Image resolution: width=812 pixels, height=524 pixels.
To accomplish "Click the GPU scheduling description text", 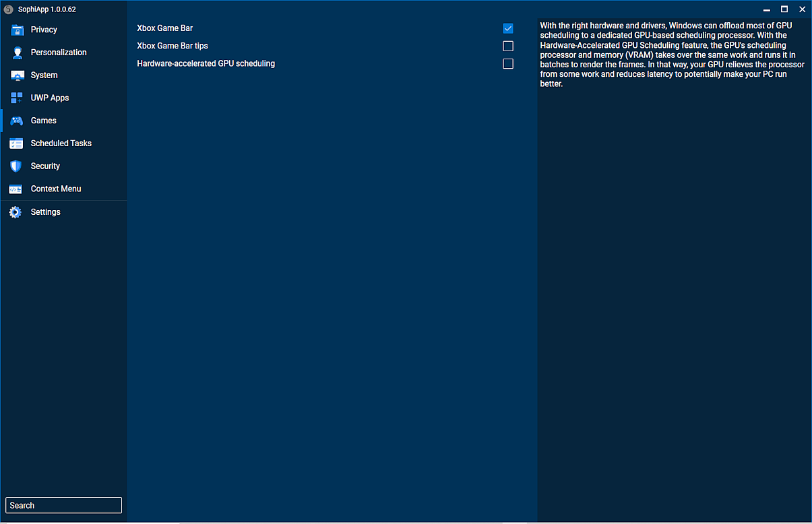I will (673, 55).
